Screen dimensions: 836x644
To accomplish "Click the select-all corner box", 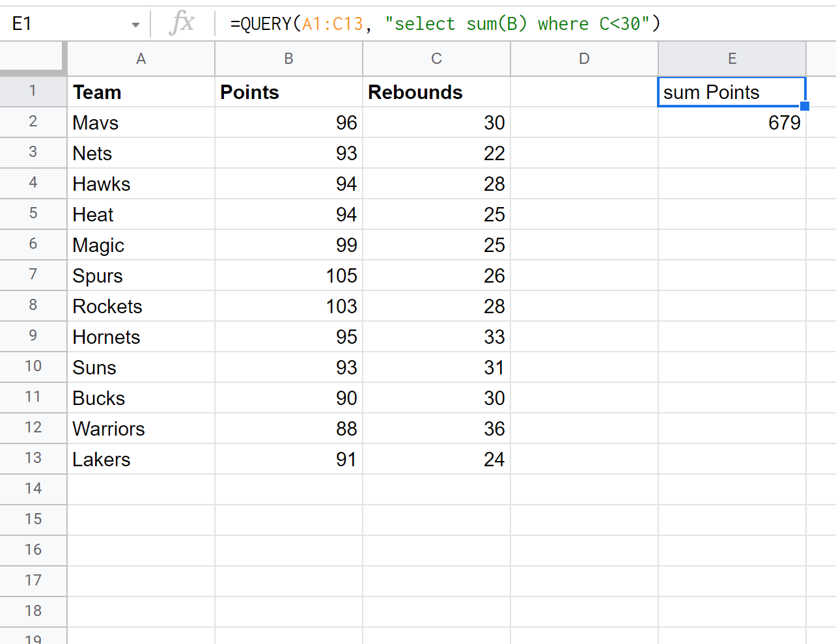I will (33, 58).
